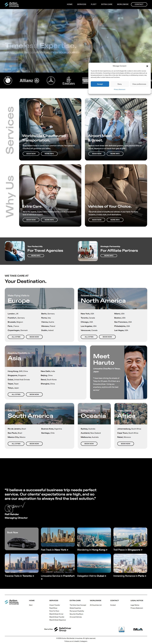The image size is (152, 644).
Task: Accept cookies in consent dialog
Action: tap(100, 84)
